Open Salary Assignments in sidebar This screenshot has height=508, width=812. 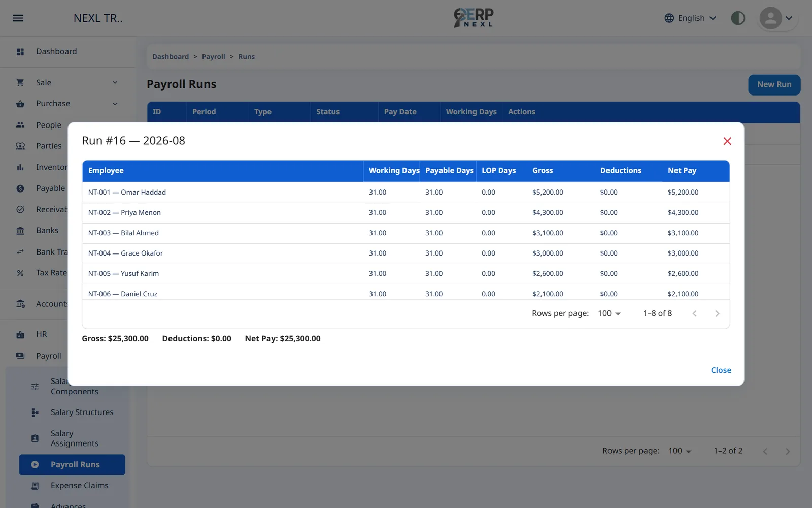pos(72,438)
